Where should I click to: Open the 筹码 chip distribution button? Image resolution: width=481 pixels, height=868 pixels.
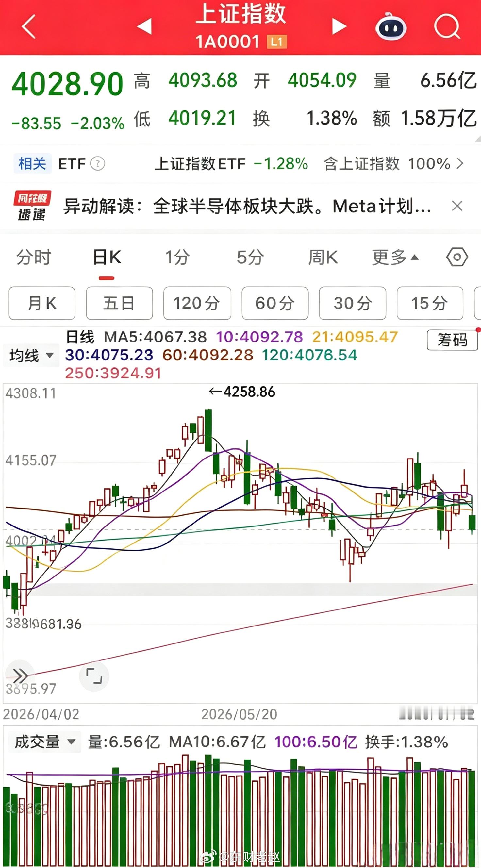coord(452,340)
